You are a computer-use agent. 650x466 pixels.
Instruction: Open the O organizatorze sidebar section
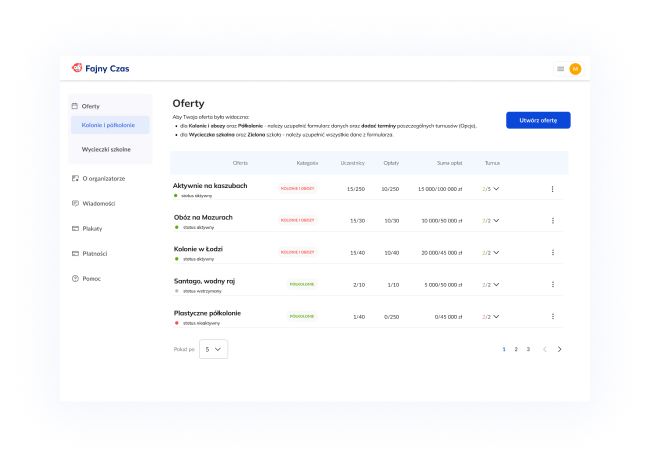click(x=103, y=178)
